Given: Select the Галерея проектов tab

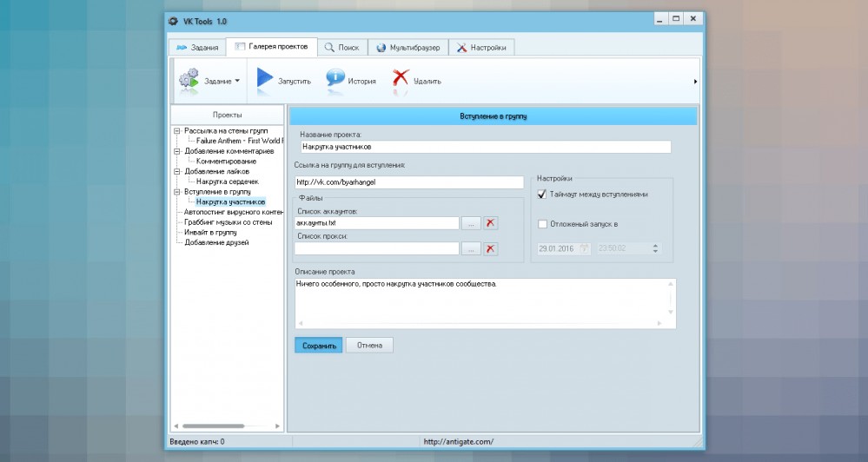Looking at the screenshot, I should (x=271, y=47).
